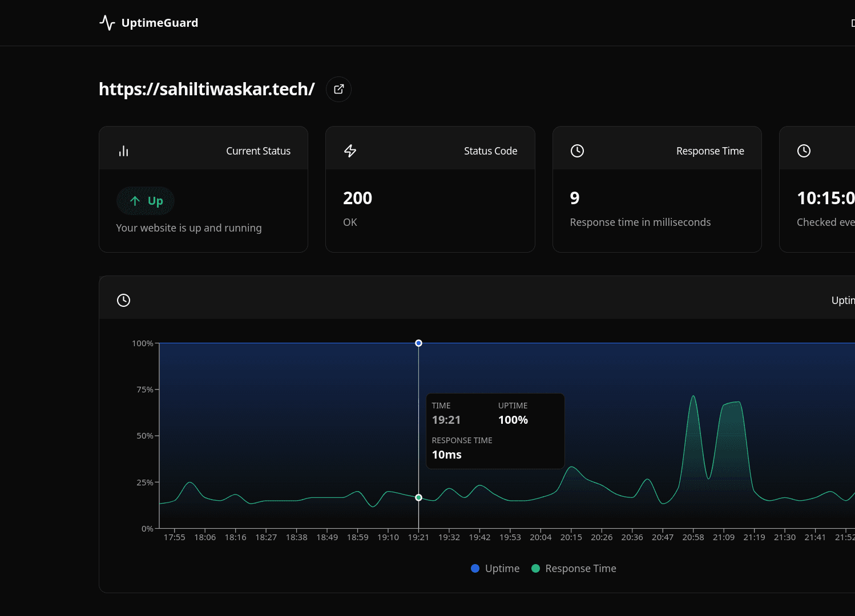Click 'Response time in milliseconds' text

coord(640,222)
